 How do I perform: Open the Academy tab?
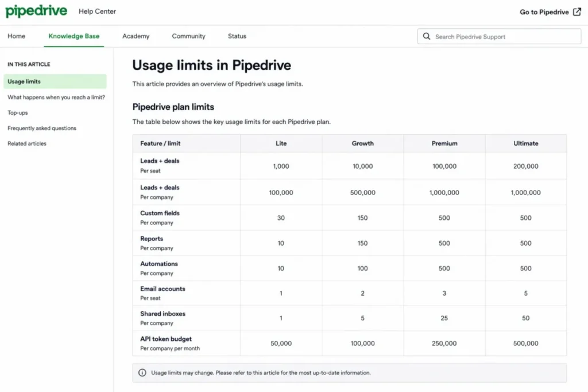tap(136, 36)
